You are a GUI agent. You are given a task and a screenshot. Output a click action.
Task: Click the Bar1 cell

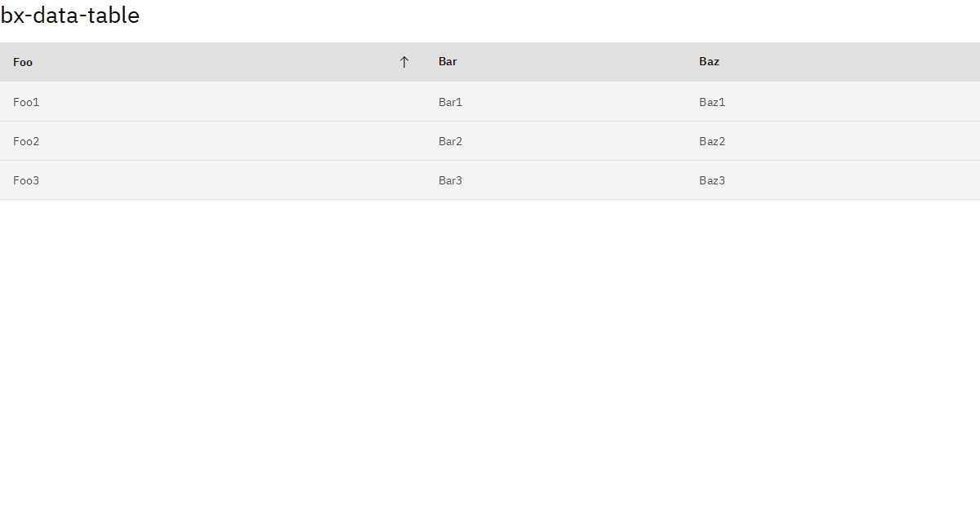450,102
